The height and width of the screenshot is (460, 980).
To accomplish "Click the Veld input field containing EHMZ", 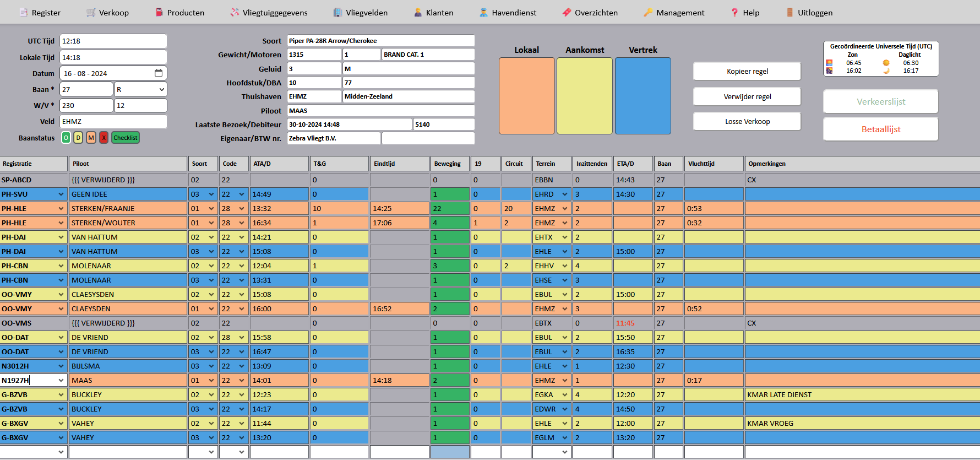I will click(113, 121).
